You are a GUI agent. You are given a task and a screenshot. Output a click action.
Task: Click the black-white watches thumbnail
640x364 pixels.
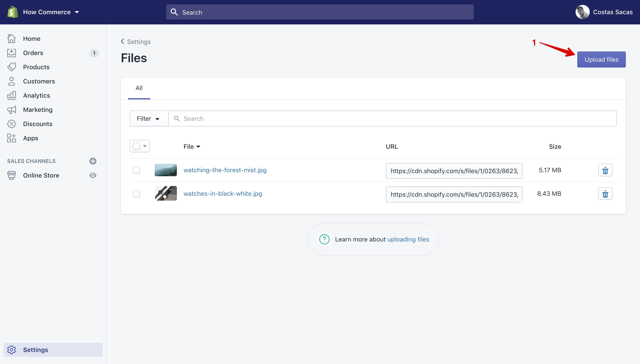tap(166, 193)
